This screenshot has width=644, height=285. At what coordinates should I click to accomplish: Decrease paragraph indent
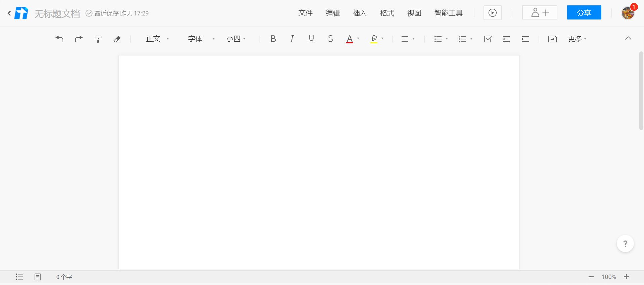click(507, 39)
